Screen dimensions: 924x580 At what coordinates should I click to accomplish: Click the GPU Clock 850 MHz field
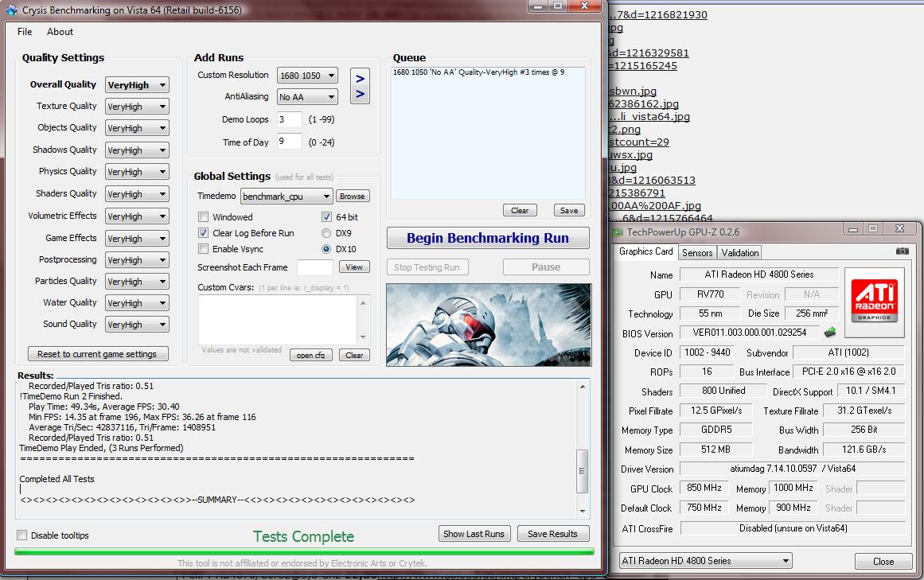tap(704, 489)
